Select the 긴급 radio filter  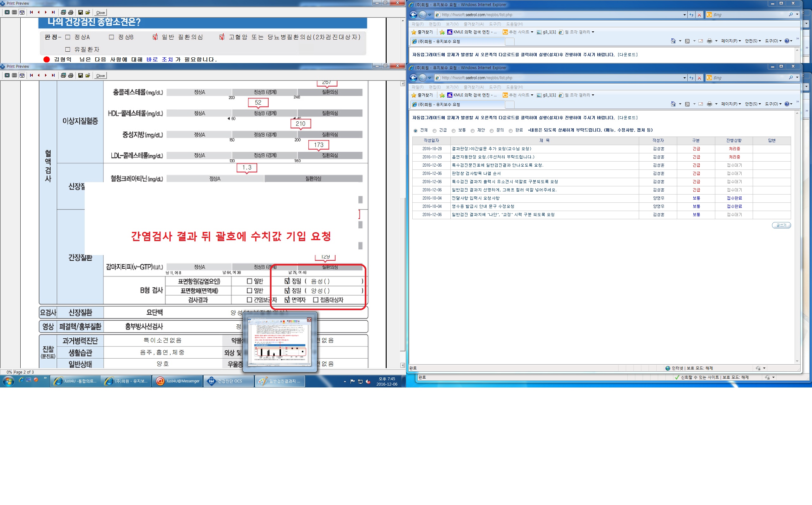click(435, 131)
